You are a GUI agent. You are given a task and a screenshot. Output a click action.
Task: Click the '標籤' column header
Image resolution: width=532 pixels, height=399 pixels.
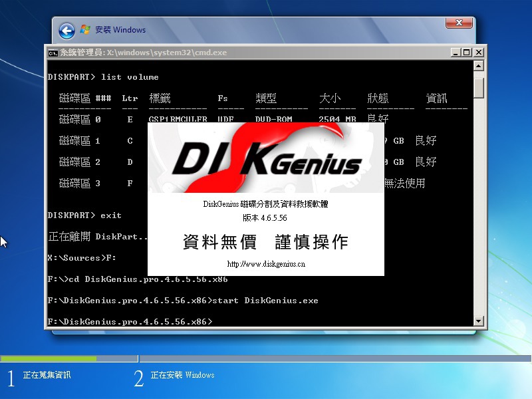[x=160, y=98]
